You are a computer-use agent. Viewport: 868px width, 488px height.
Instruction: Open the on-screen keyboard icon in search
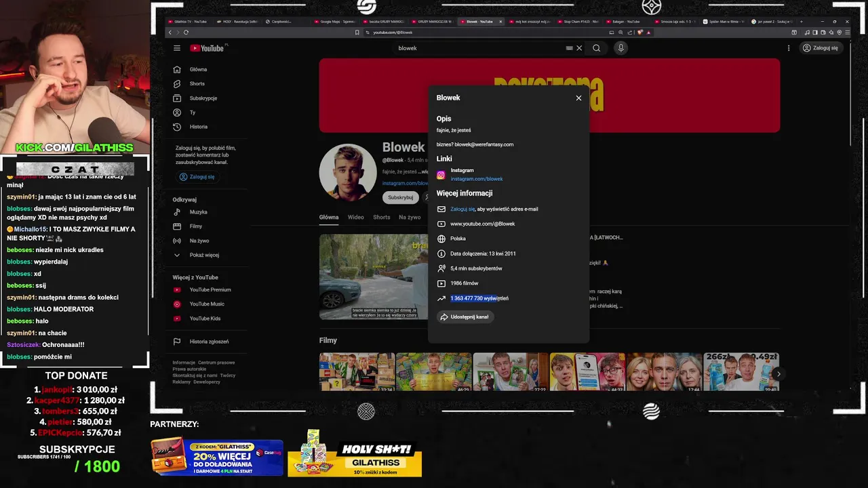[x=570, y=48]
